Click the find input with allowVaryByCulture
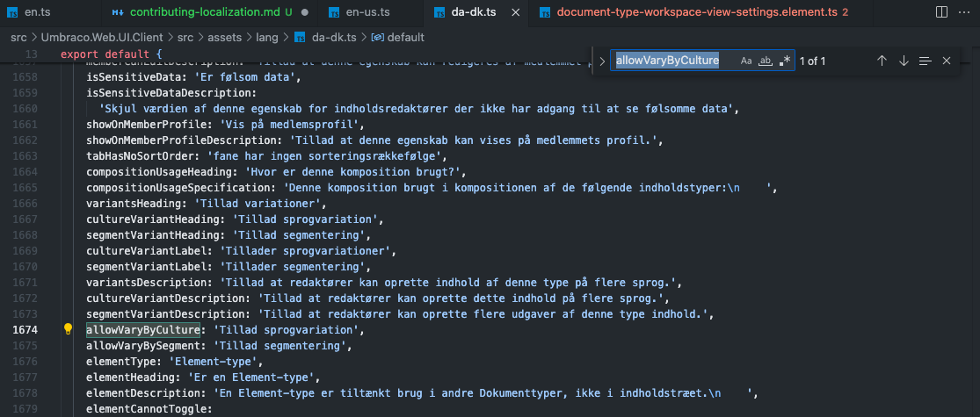This screenshot has width=980, height=417. click(672, 61)
